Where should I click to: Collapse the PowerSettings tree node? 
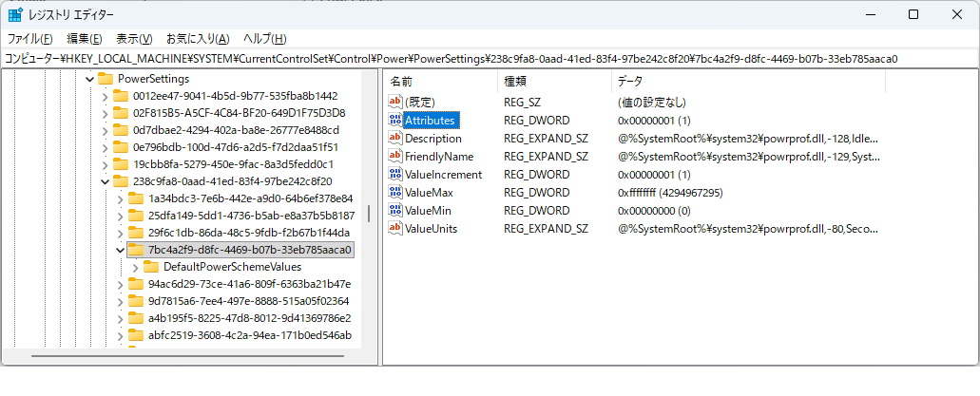click(89, 78)
